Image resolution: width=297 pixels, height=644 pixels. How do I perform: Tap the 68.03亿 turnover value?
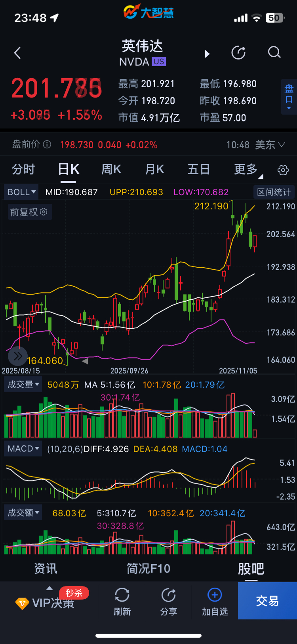[x=69, y=513]
